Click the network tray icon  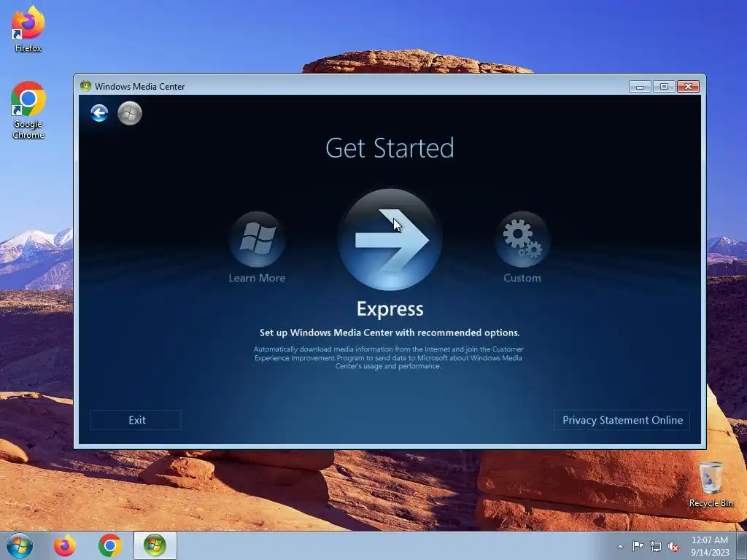tap(656, 546)
